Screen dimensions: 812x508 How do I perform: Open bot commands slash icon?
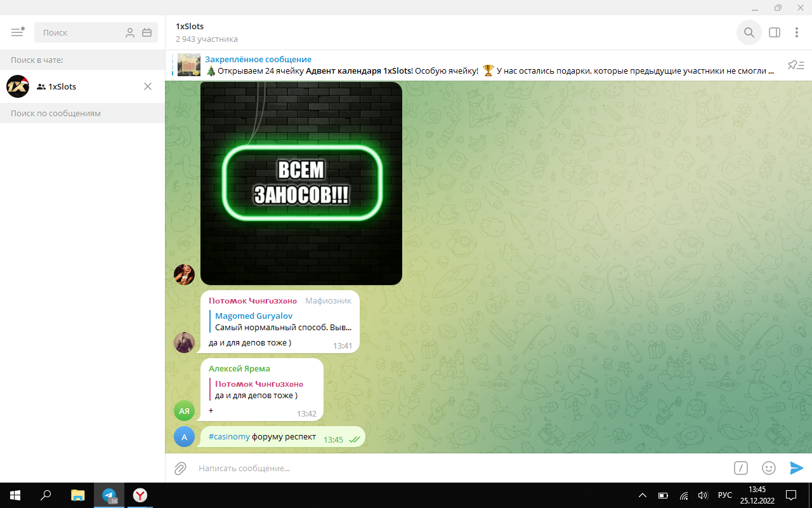740,468
